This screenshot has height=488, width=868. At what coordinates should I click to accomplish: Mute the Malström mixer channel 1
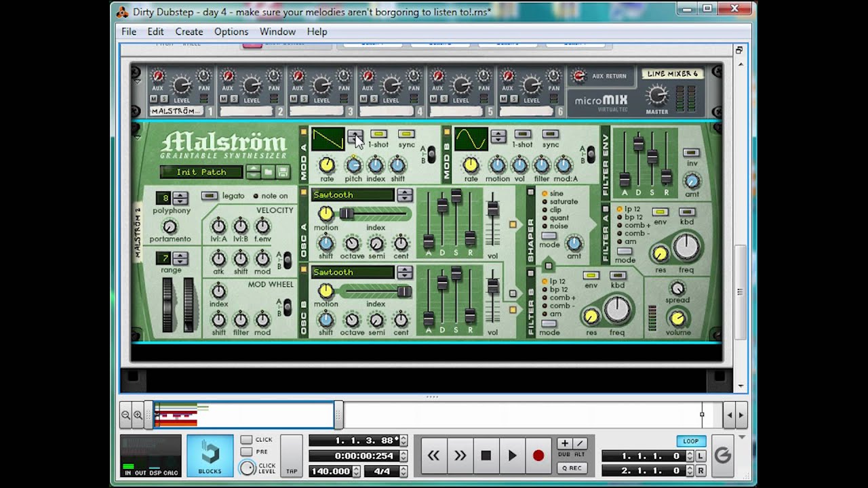click(x=155, y=99)
